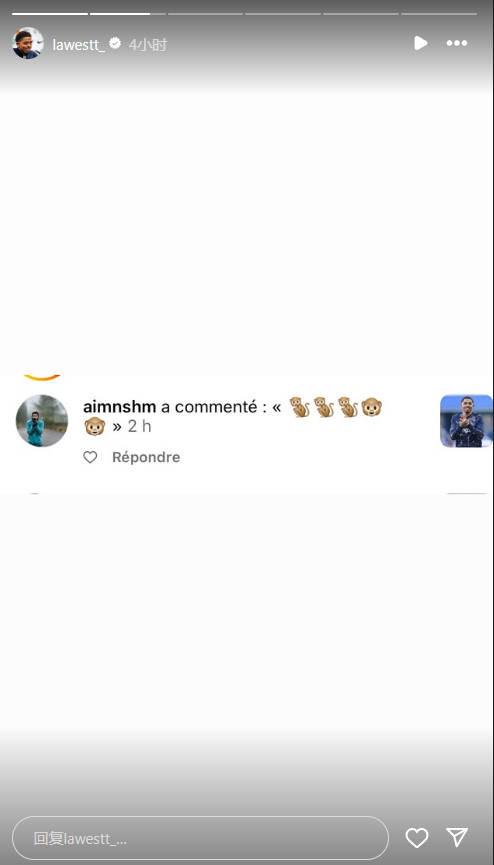Like the aimnshm comment with small heart
The height and width of the screenshot is (865, 494).
coord(90,457)
